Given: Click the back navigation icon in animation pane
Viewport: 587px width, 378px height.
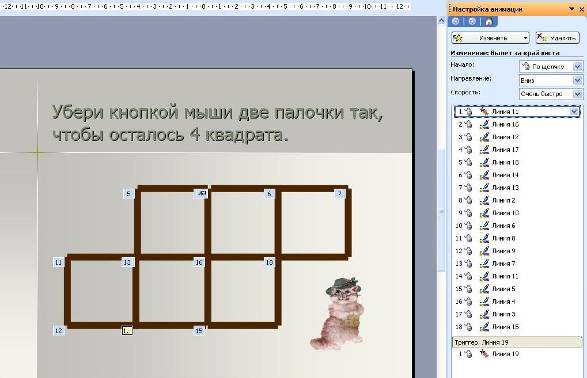Looking at the screenshot, I should pyautogui.click(x=456, y=22).
